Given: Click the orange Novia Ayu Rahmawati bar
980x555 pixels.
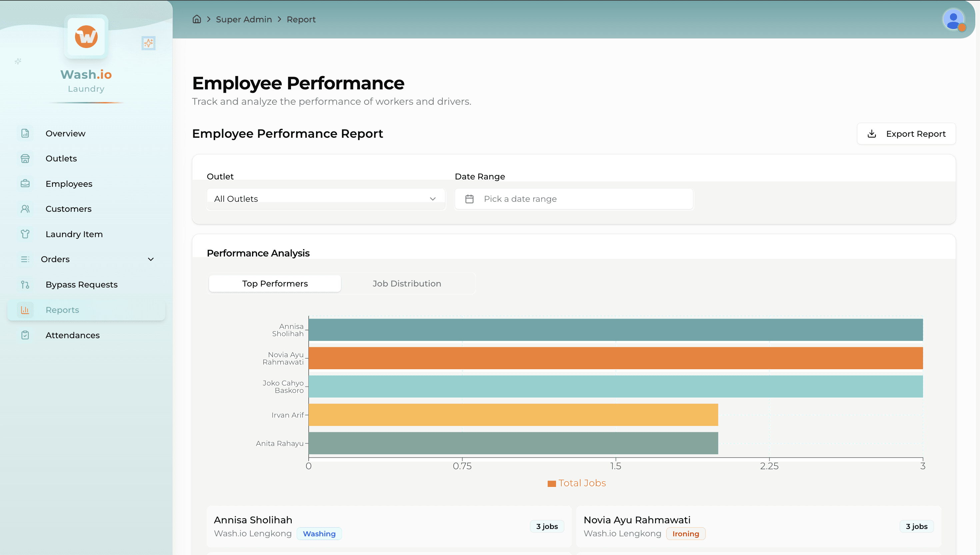Looking at the screenshot, I should click(x=615, y=358).
